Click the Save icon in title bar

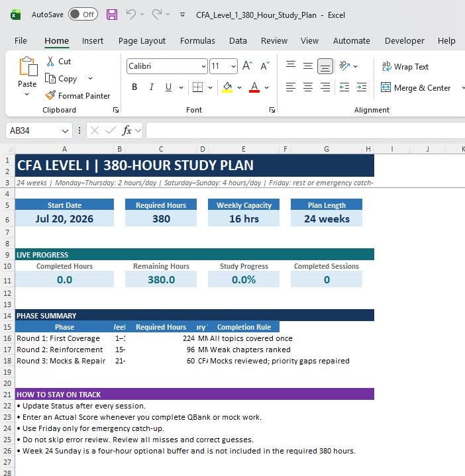click(112, 15)
